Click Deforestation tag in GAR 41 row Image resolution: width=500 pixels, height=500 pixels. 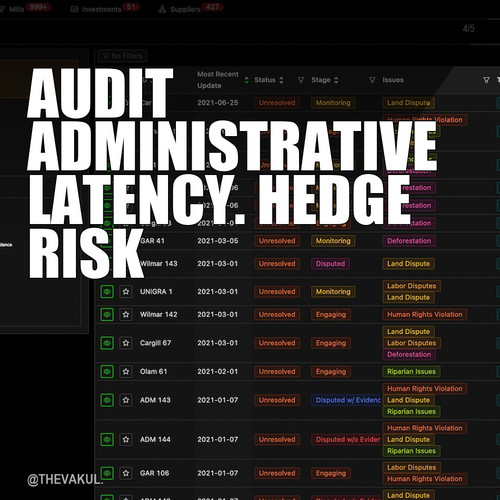409,241
